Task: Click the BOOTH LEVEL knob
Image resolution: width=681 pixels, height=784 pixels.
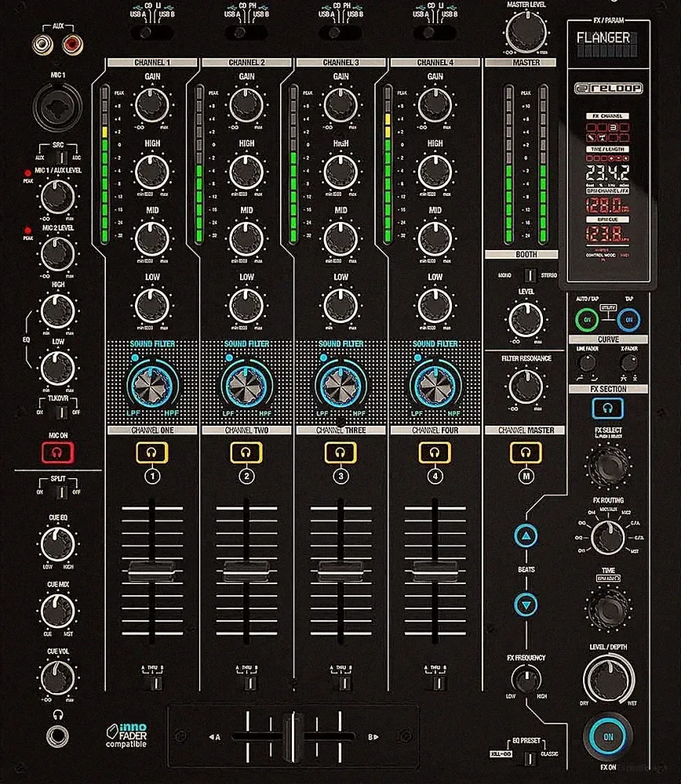Action: point(526,320)
